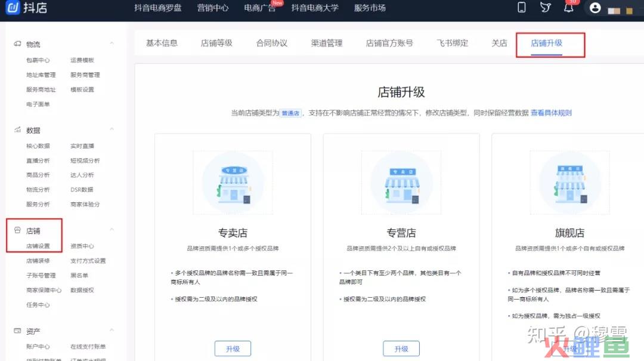644x361 pixels.
Task: Switch to the 渠道管理 tab
Action: pos(327,43)
